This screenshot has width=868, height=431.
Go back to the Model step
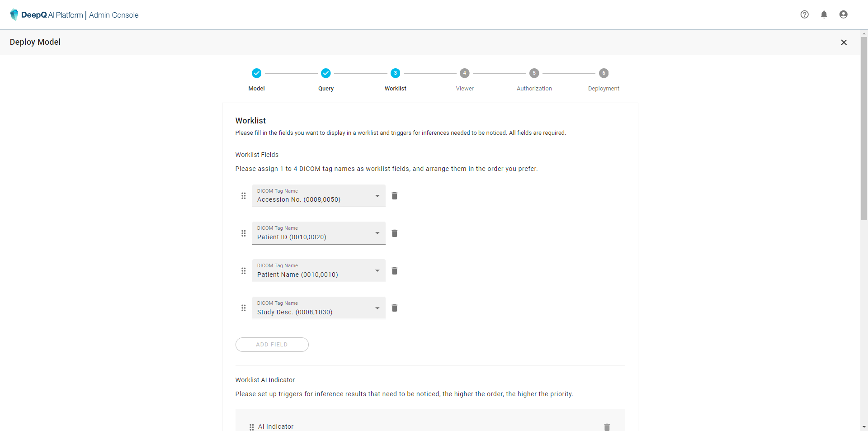point(256,73)
